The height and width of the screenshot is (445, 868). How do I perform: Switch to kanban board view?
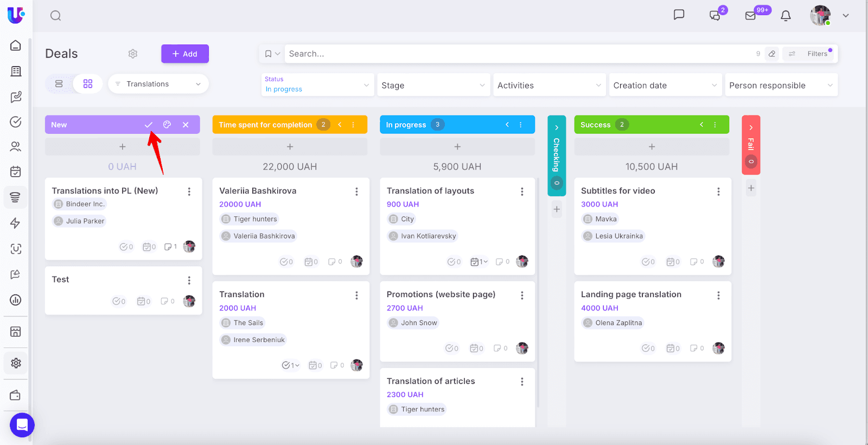88,84
